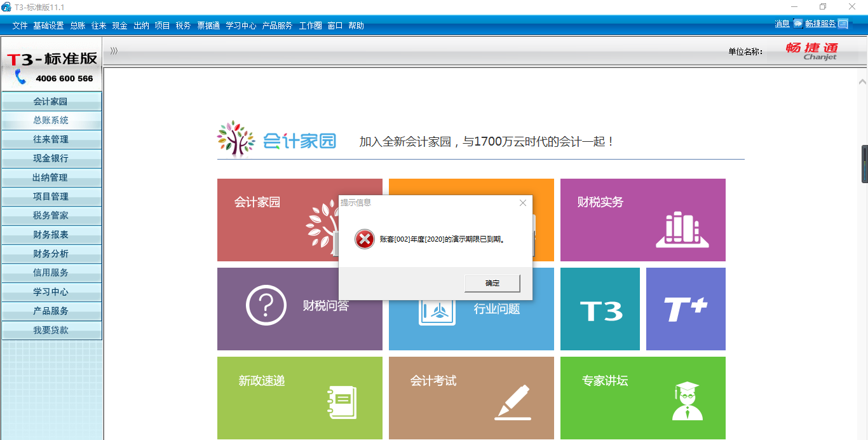Open the 总账 menu
The image size is (868, 440).
click(78, 25)
